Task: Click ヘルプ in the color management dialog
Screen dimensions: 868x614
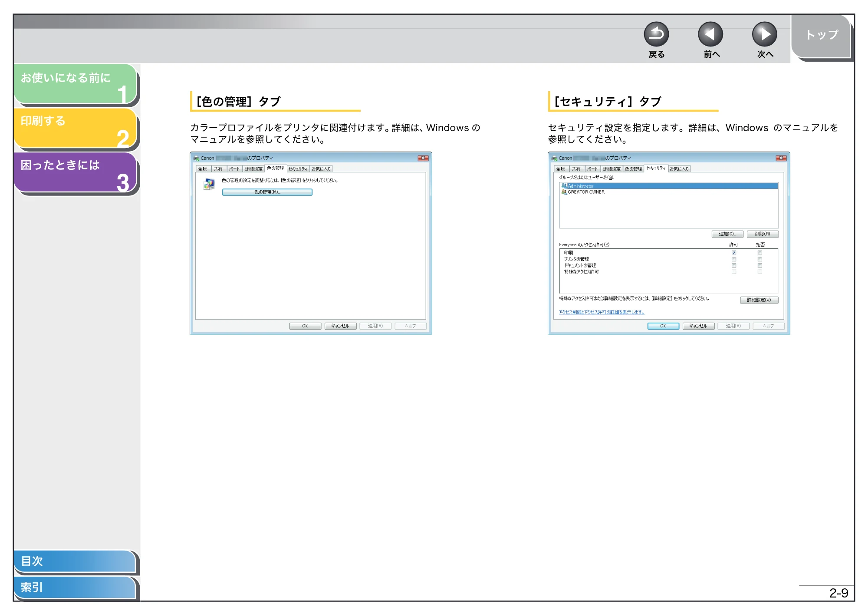Action: (411, 326)
